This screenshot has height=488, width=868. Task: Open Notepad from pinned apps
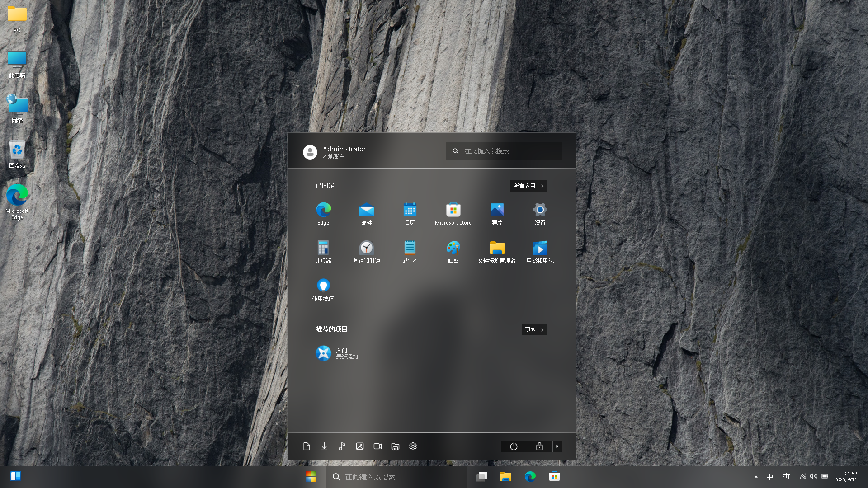410,251
